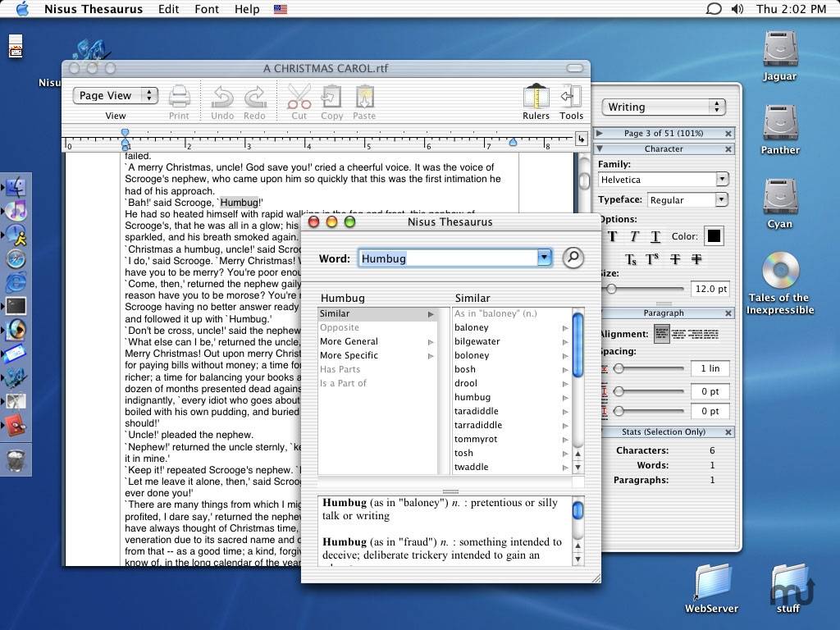840x630 pixels.
Task: Open the Word history dropdown arrow
Action: pos(544,258)
